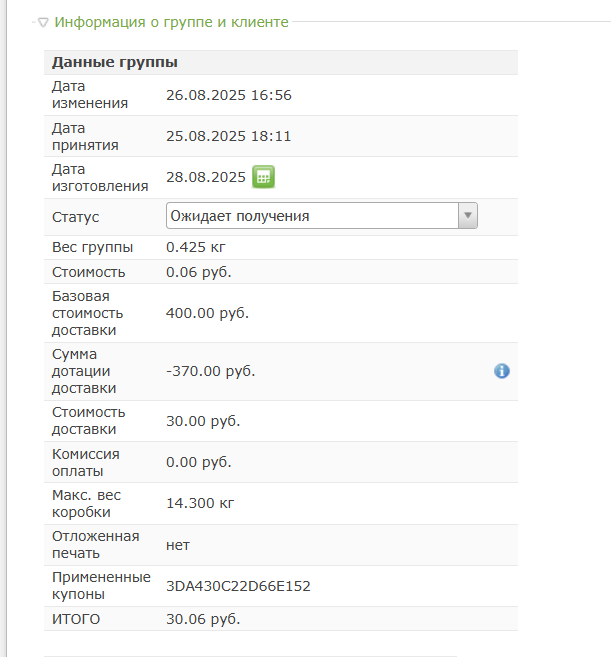Viewport: 611px width, 657px height.
Task: Click deferred print value нет
Action: coord(178,545)
